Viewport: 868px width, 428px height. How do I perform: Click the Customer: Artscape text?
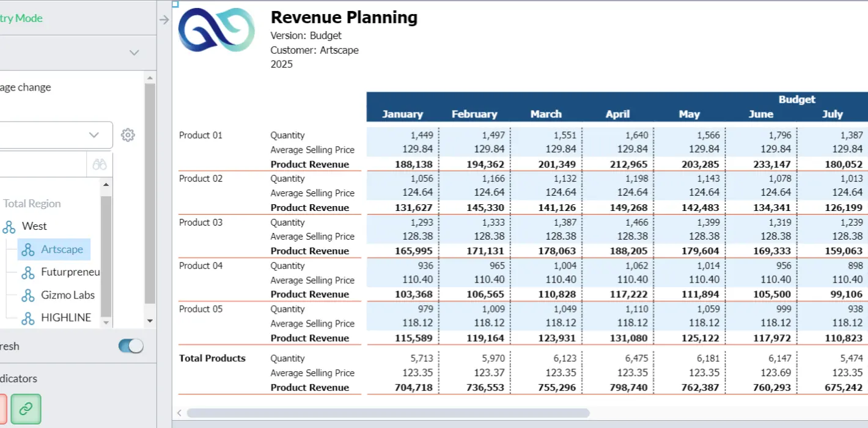315,50
